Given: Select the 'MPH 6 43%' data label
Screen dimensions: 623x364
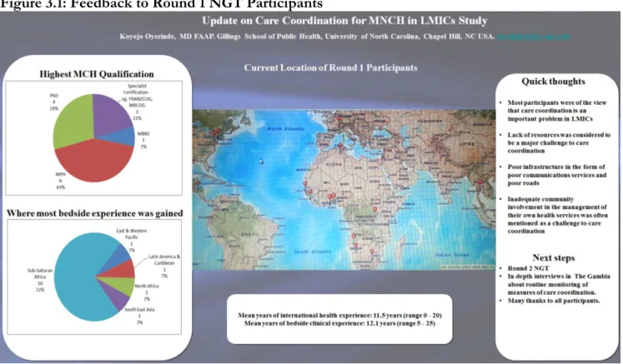Looking at the screenshot, I should [60, 181].
